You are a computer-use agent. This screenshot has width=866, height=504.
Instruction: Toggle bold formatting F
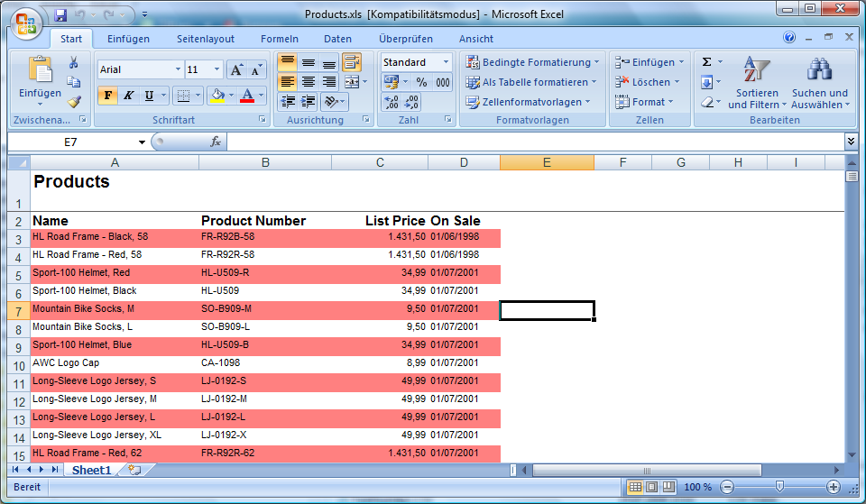(x=107, y=96)
